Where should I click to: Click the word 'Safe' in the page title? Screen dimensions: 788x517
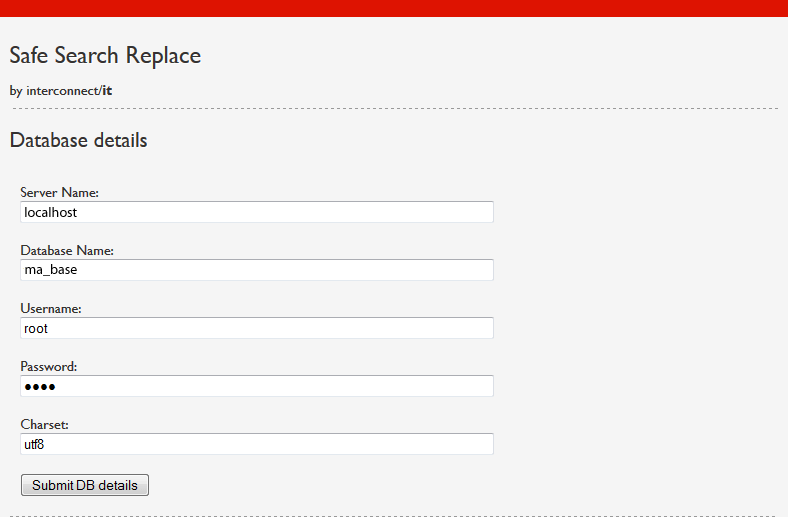click(29, 55)
